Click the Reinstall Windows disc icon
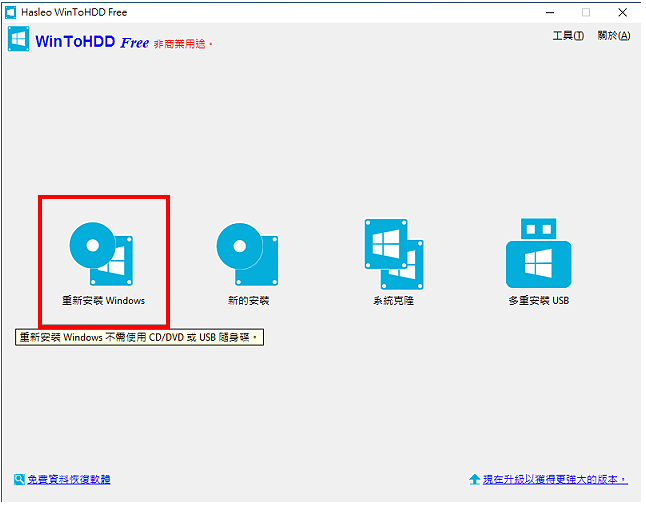646x508 pixels. [101, 254]
